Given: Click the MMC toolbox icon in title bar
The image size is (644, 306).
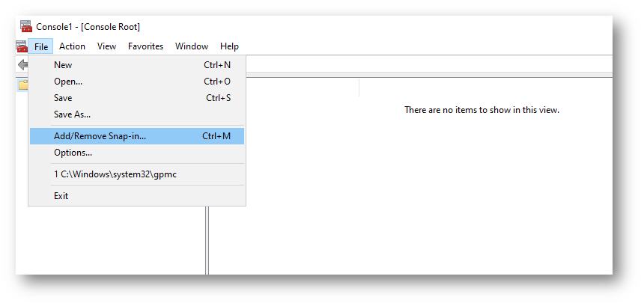Looking at the screenshot, I should pos(26,27).
